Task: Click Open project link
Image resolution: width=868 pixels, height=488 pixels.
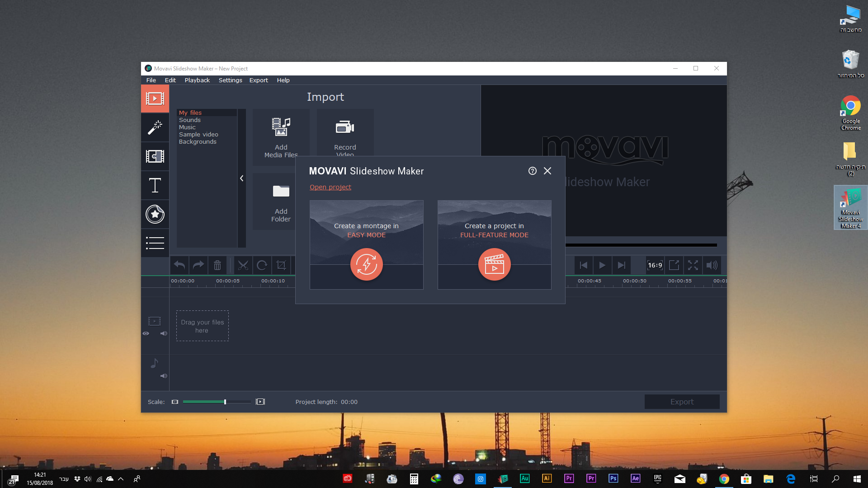Action: [330, 187]
